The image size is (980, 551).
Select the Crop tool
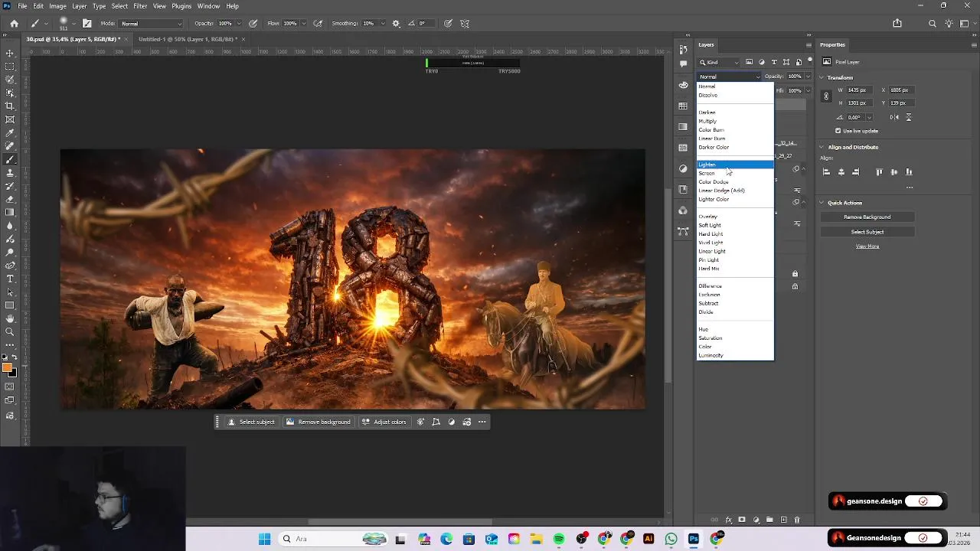pos(10,106)
